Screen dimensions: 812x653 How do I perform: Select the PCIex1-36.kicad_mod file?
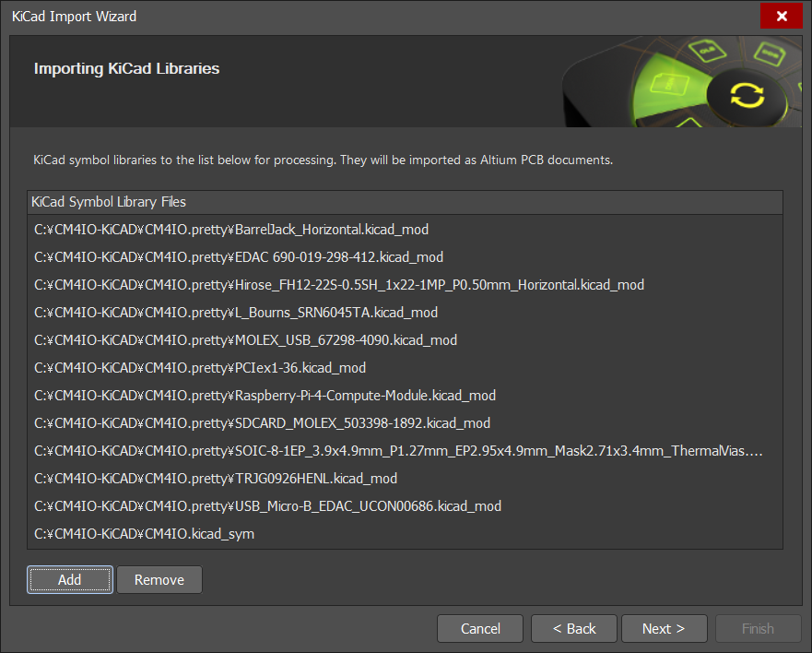tap(203, 367)
